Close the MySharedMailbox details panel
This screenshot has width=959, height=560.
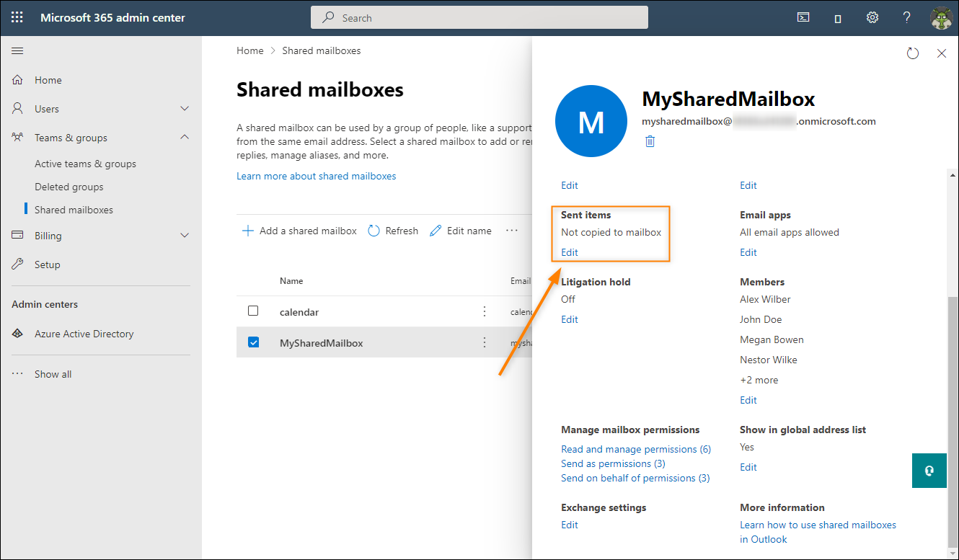pos(942,53)
